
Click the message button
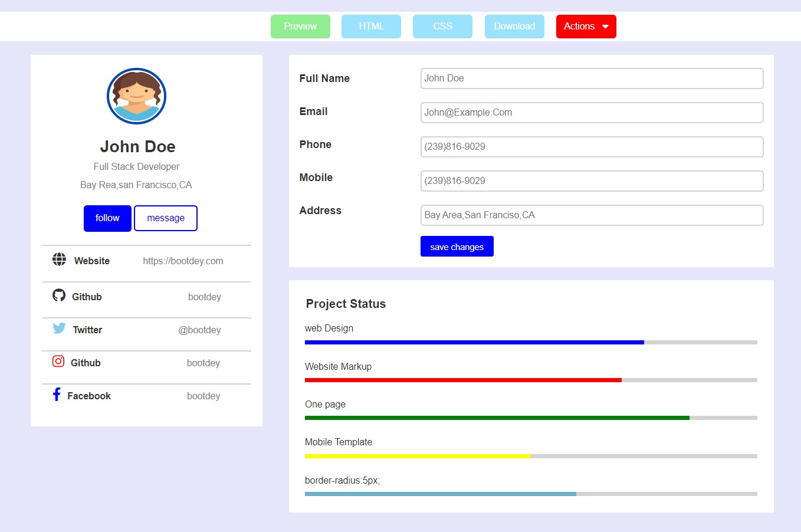coord(166,218)
